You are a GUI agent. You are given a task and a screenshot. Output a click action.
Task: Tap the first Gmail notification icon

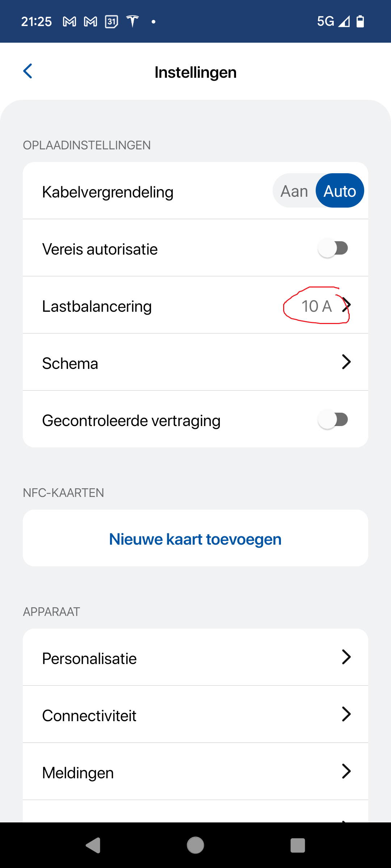(70, 22)
